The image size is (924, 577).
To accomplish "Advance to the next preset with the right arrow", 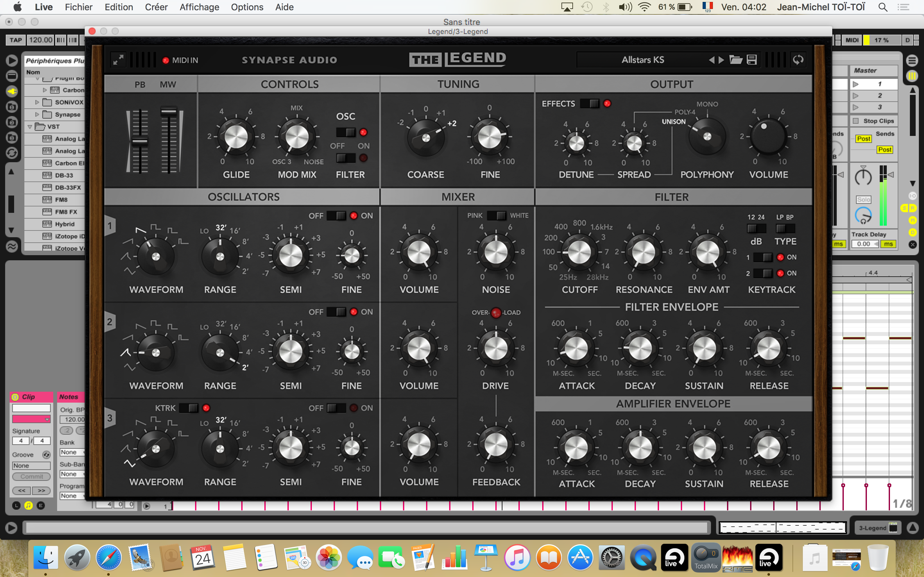I will (x=721, y=60).
